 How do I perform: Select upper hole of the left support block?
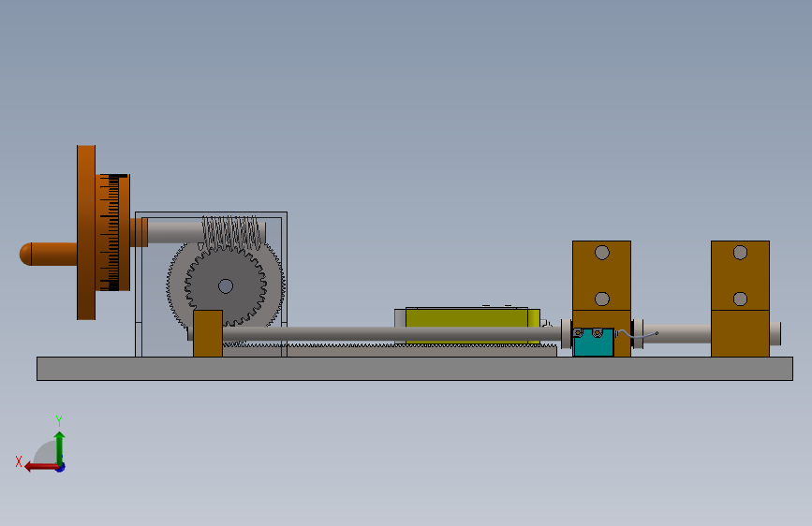pyautogui.click(x=602, y=253)
